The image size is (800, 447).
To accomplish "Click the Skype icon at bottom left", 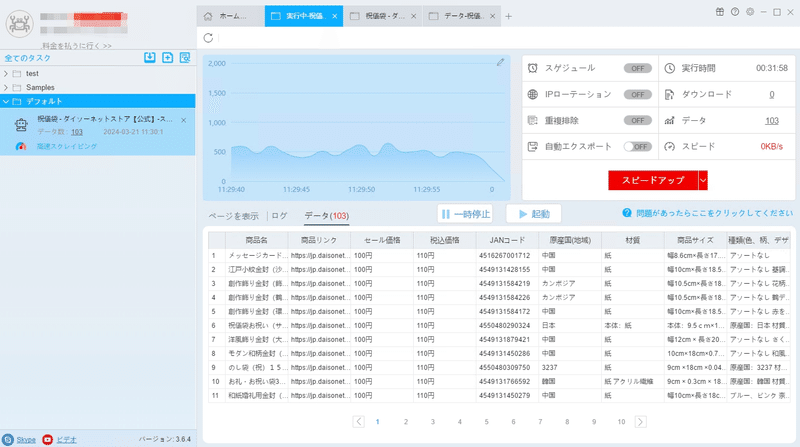I will [x=8, y=439].
